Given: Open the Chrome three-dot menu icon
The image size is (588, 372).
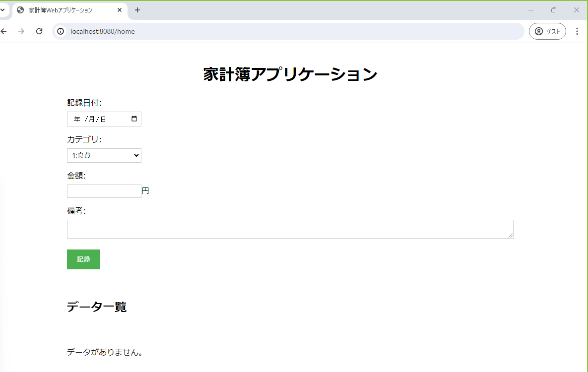Looking at the screenshot, I should (x=577, y=31).
